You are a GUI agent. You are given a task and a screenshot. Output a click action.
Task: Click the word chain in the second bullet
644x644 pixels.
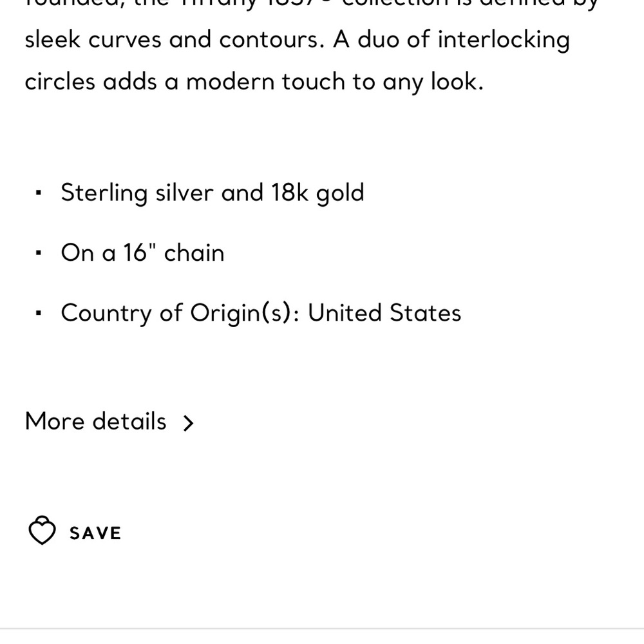point(194,252)
